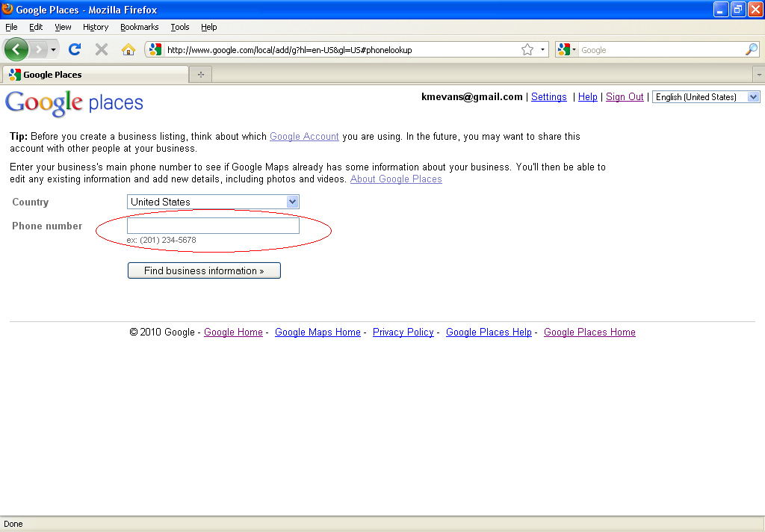The image size is (765, 532).
Task: Go to the home page icon
Action: pos(128,49)
